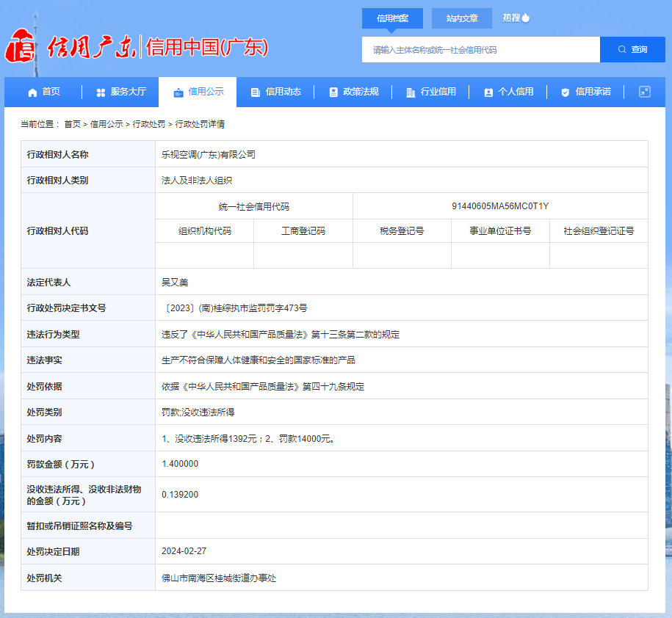Click the 税务登记号 header cell

[402, 231]
